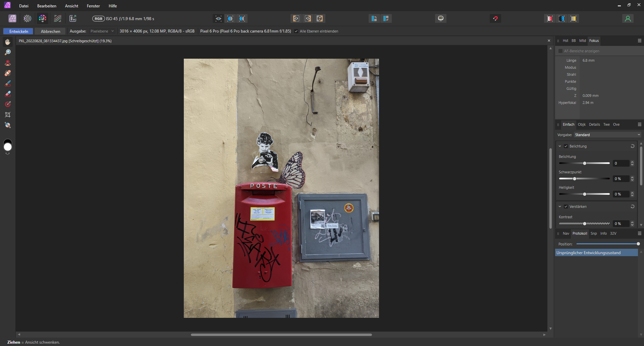The width and height of the screenshot is (644, 346).
Task: Choose split view mode icon
Action: [x=230, y=18]
